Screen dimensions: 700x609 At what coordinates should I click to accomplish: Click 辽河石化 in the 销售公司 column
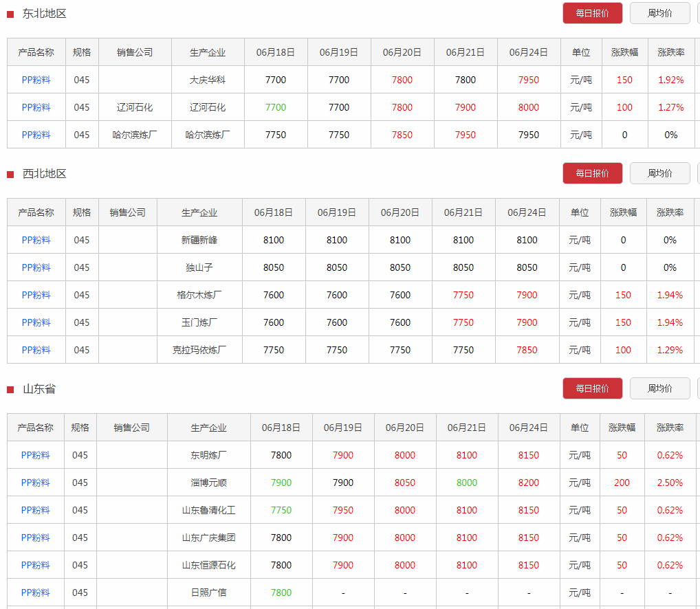pyautogui.click(x=135, y=107)
